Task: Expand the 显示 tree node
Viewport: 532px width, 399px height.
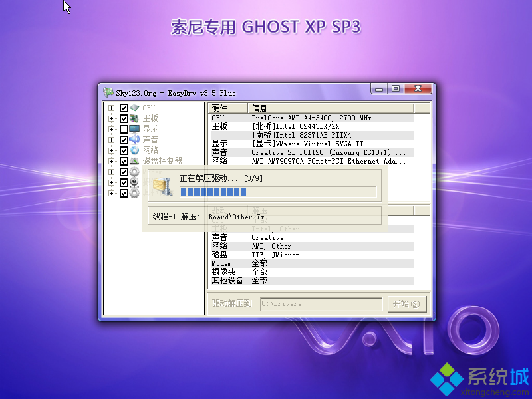Action: [111, 129]
